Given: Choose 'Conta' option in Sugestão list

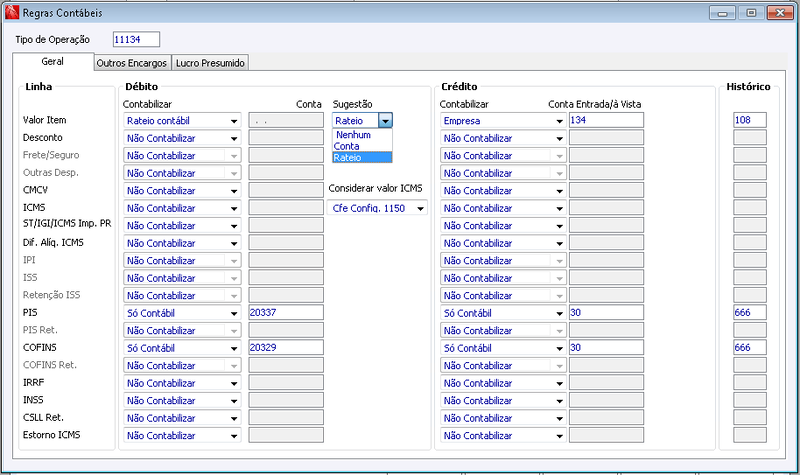Looking at the screenshot, I should [362, 146].
